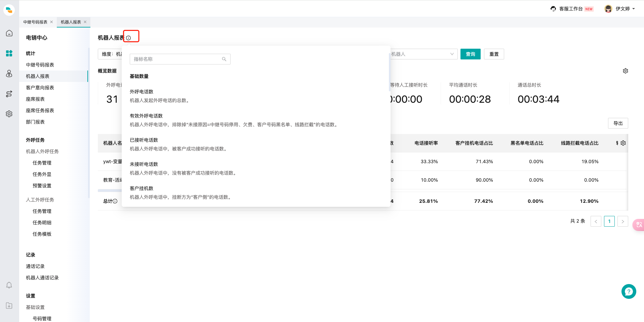Open the settings gear icon in left rail
This screenshot has height=322, width=644.
[9, 114]
